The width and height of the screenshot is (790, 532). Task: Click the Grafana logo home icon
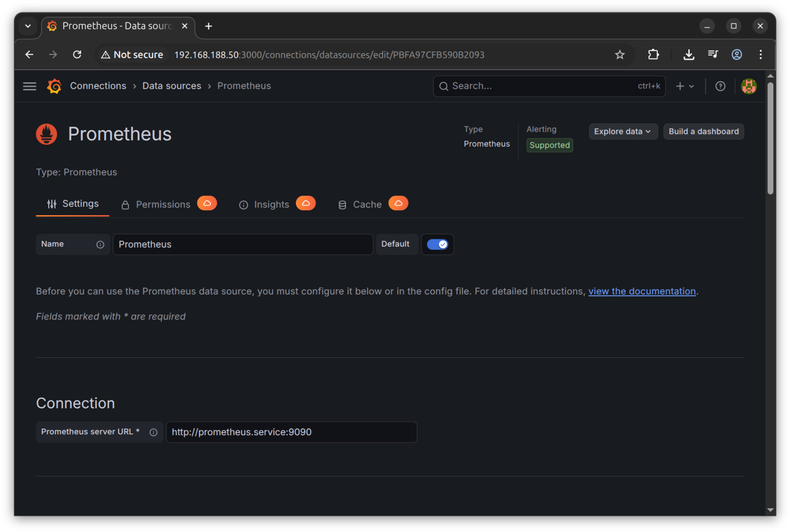tap(54, 86)
